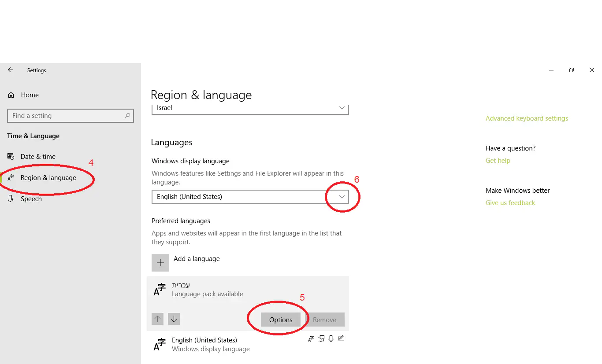Click the display language icon for English

(x=311, y=339)
